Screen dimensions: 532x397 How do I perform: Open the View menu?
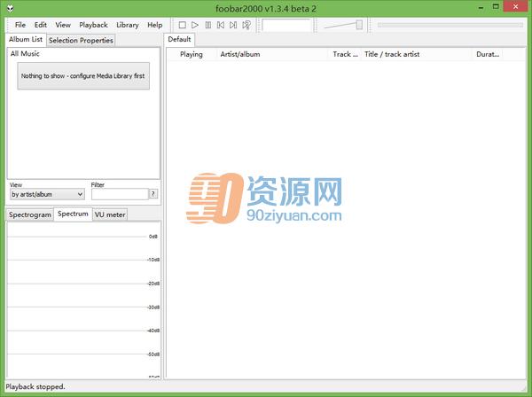[x=63, y=25]
